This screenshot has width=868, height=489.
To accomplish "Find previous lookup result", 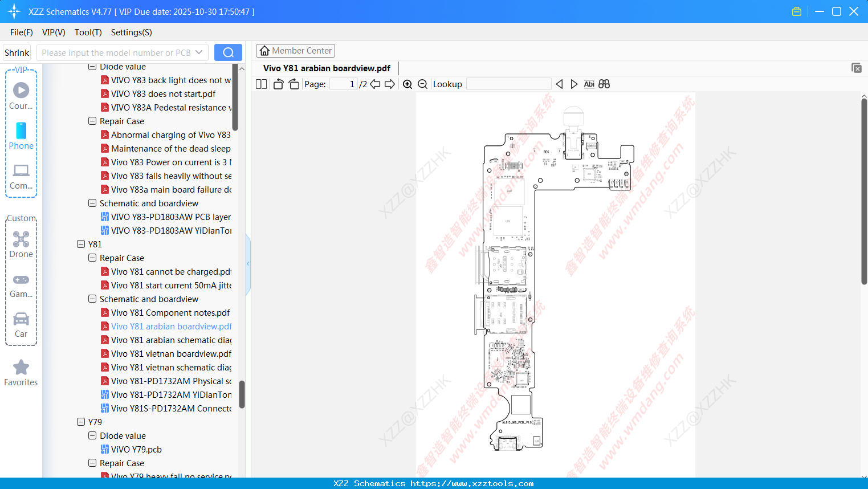I will pos(559,84).
